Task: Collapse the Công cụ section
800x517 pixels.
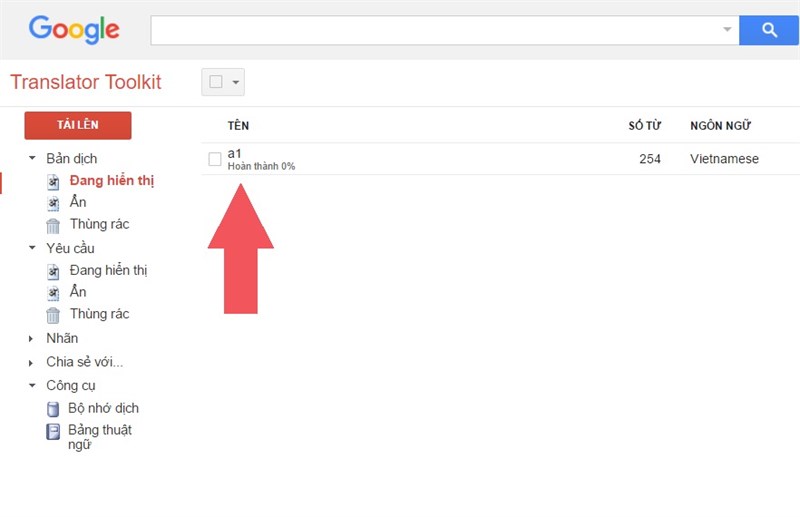Action: pyautogui.click(x=32, y=385)
